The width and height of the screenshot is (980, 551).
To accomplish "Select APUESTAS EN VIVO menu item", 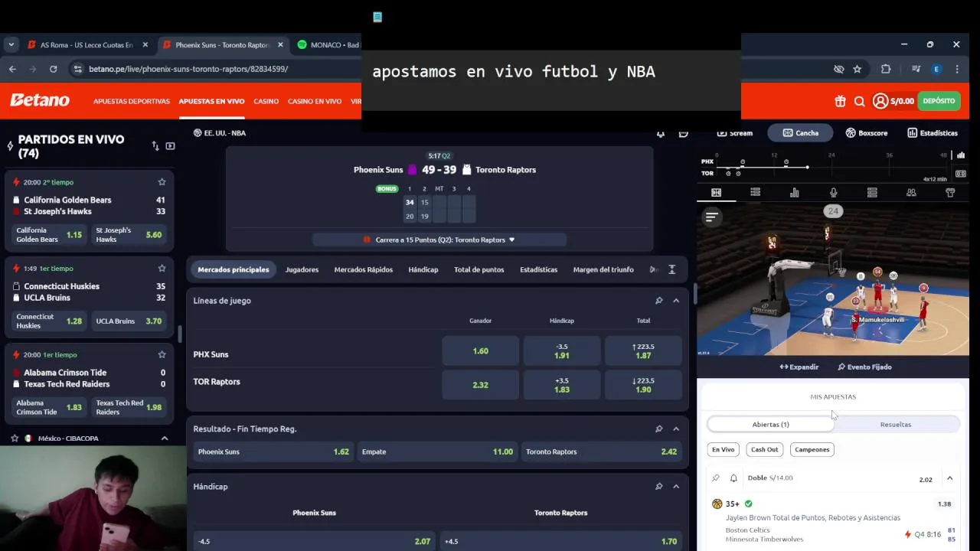I will coord(211,101).
